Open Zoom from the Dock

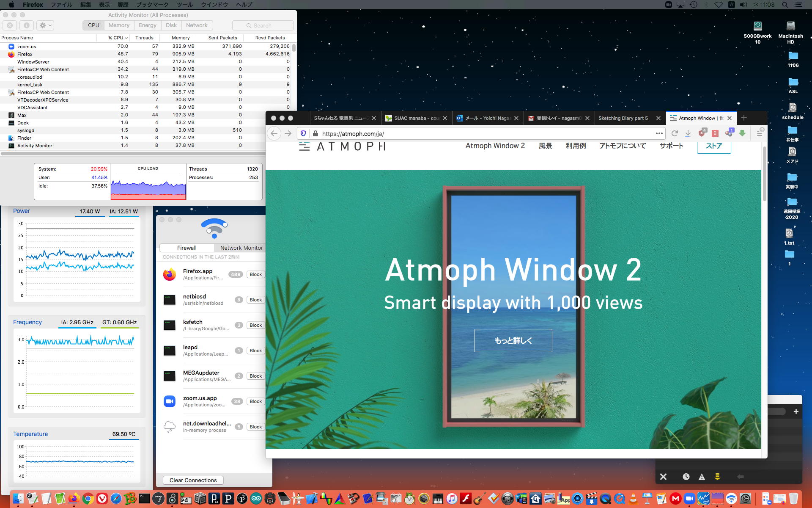click(x=689, y=499)
